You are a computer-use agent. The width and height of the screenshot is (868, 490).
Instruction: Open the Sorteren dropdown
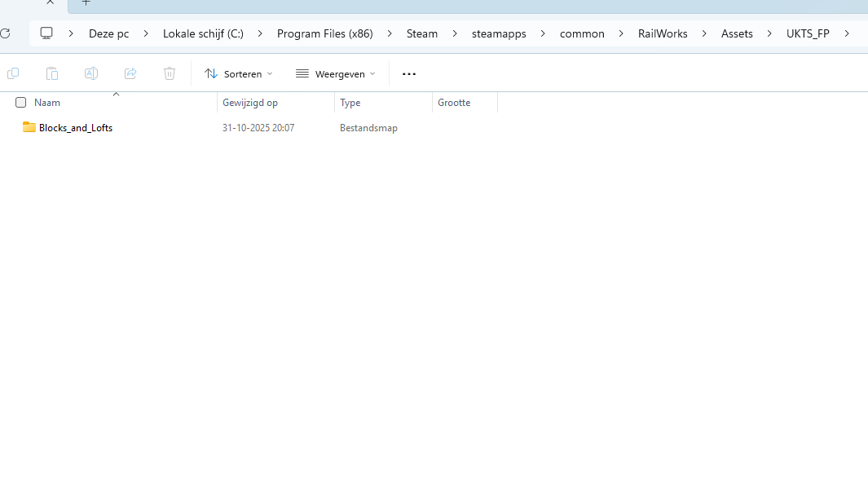(x=238, y=73)
